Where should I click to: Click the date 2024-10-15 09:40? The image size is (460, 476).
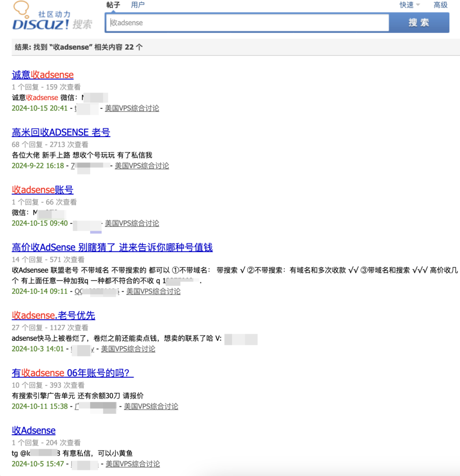(40, 224)
